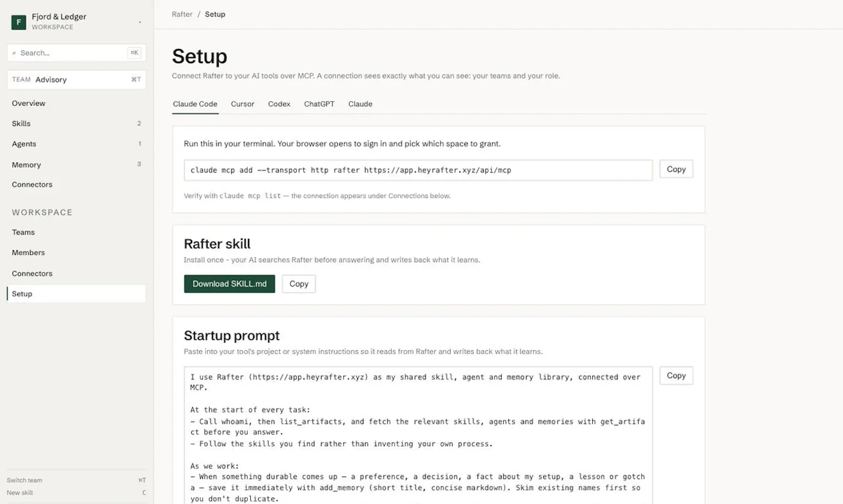The image size is (843, 504).
Task: Switch to the Codex tab
Action: 279,104
